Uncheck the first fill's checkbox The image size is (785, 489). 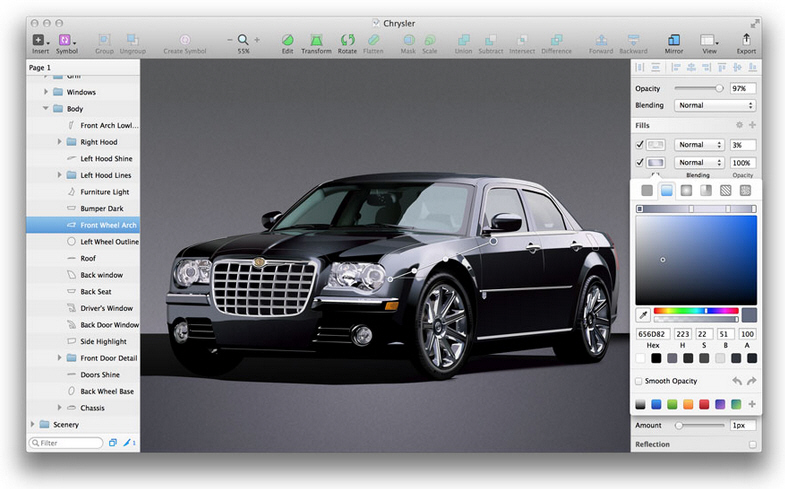[x=640, y=145]
